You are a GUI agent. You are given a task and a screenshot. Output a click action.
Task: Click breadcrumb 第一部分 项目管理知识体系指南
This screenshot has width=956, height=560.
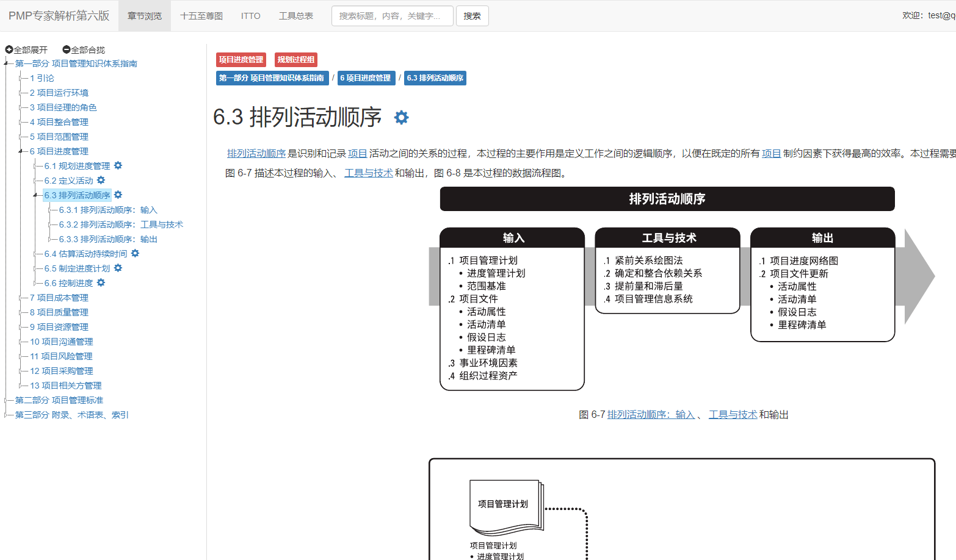[272, 78]
